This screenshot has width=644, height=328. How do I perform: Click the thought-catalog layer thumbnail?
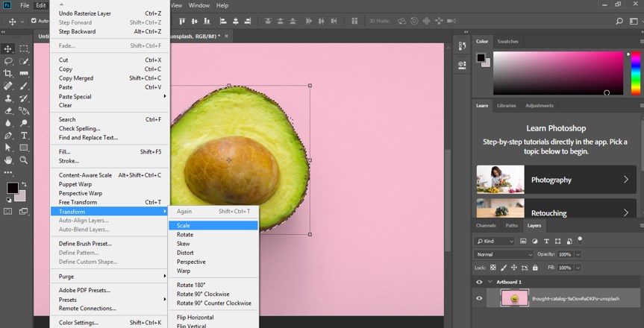(x=515, y=298)
